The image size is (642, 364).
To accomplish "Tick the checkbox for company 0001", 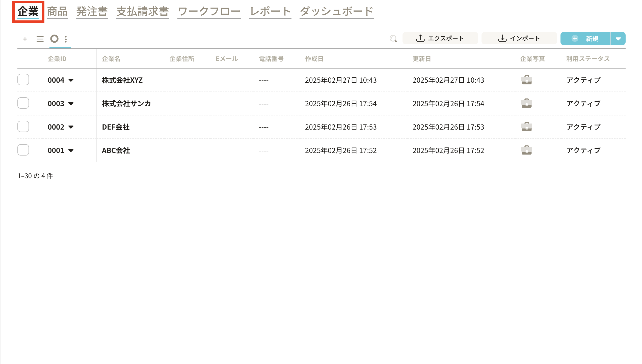I will (x=23, y=150).
